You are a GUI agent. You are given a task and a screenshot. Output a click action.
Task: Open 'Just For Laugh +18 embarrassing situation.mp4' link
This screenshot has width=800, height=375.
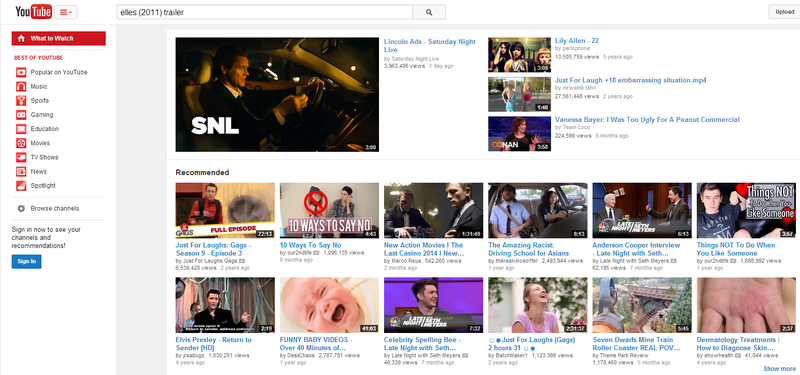[631, 81]
